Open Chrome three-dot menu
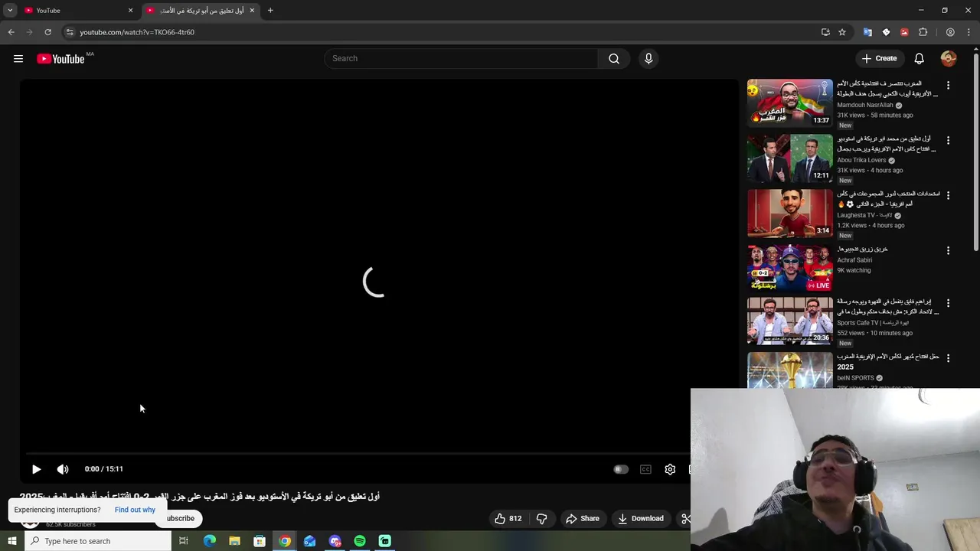The width and height of the screenshot is (980, 551). [x=969, y=32]
